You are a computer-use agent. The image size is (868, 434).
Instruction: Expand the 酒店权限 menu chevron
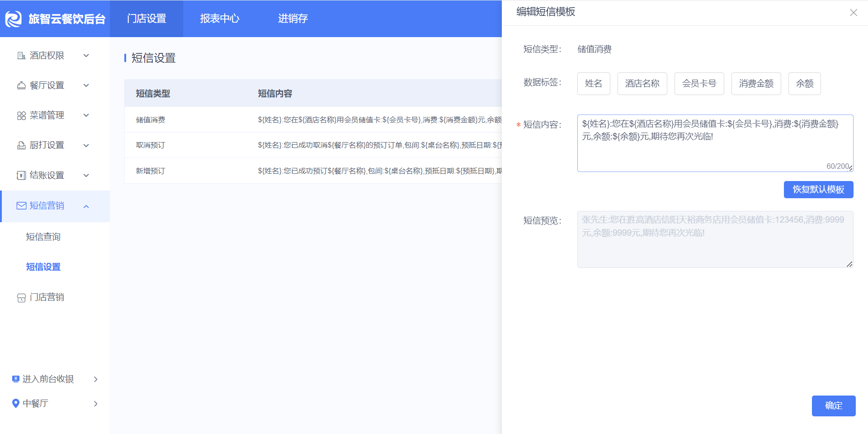[x=86, y=56]
